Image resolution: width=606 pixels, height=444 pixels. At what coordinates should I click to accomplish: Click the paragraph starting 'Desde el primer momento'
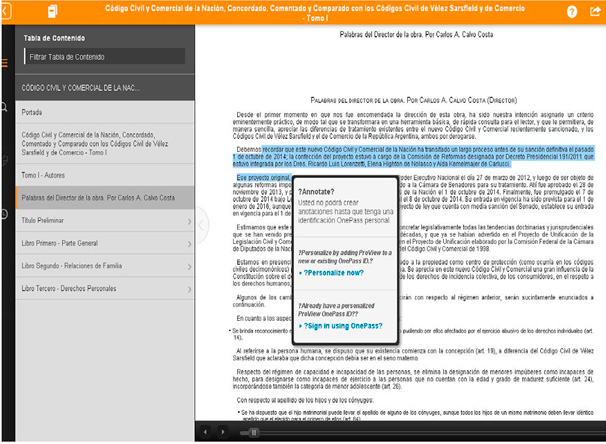pyautogui.click(x=413, y=126)
